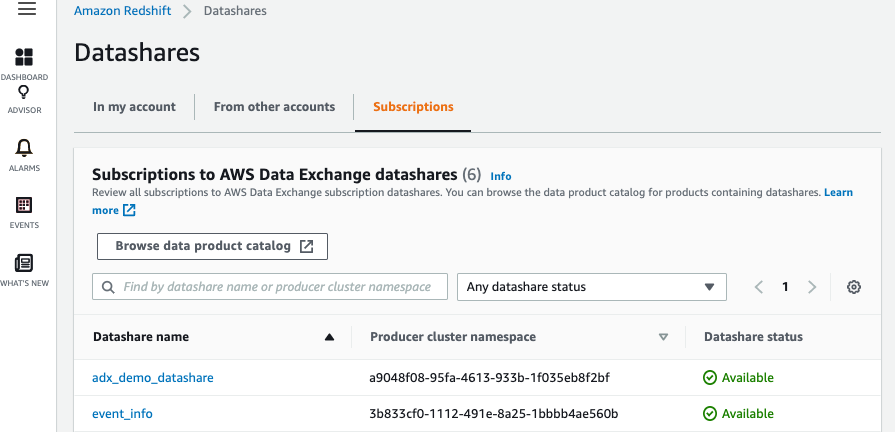This screenshot has width=895, height=432.
Task: Open the Events calendar icon
Action: click(x=24, y=205)
